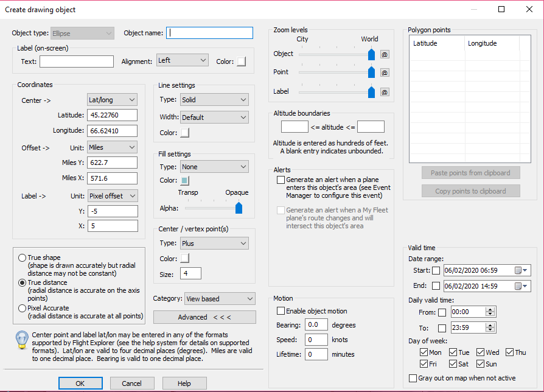Image resolution: width=544 pixels, height=392 pixels.
Task: Click the Cancel button
Action: point(132,383)
